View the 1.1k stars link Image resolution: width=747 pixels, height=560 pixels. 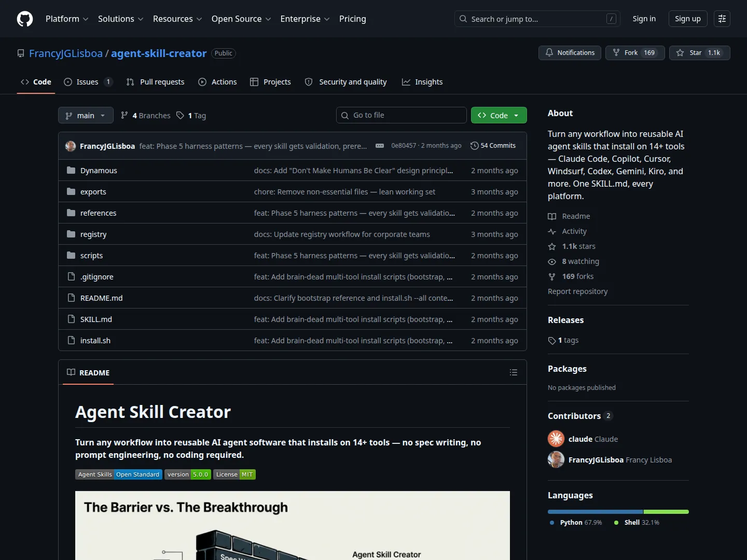572,246
